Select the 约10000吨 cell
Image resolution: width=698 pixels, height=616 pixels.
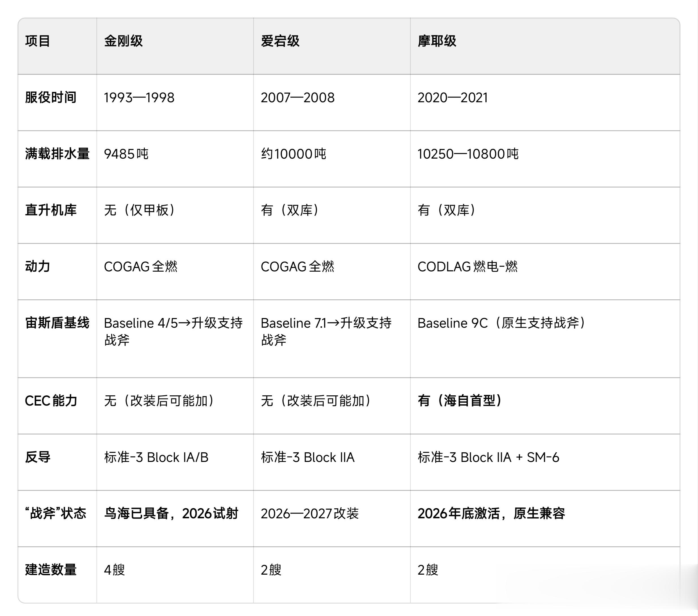pos(293,154)
